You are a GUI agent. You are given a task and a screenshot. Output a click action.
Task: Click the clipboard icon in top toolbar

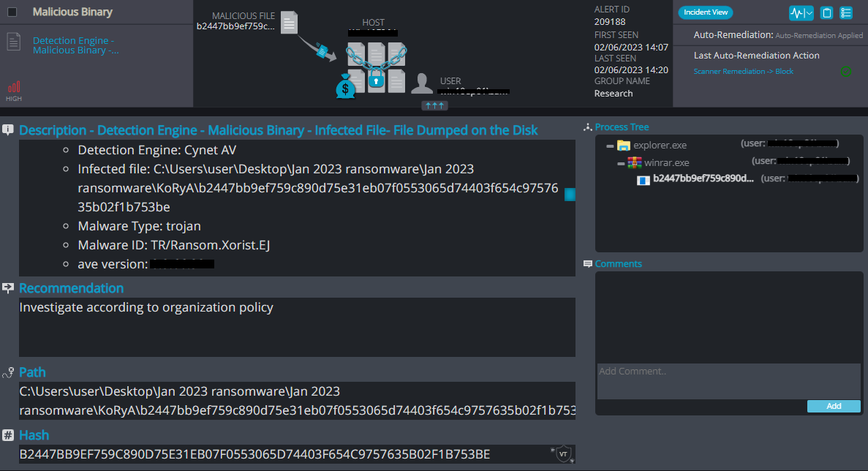[x=826, y=12]
